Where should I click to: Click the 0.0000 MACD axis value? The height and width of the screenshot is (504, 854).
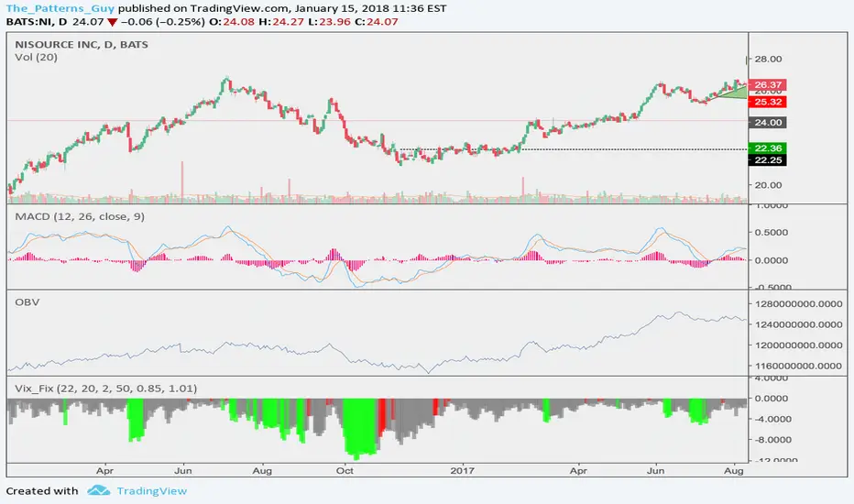[771, 260]
